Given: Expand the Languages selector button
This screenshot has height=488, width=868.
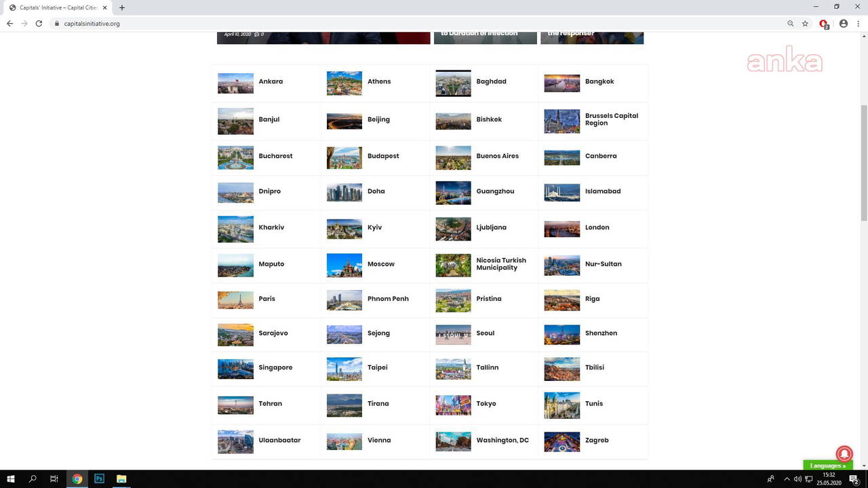Looking at the screenshot, I should [827, 466].
